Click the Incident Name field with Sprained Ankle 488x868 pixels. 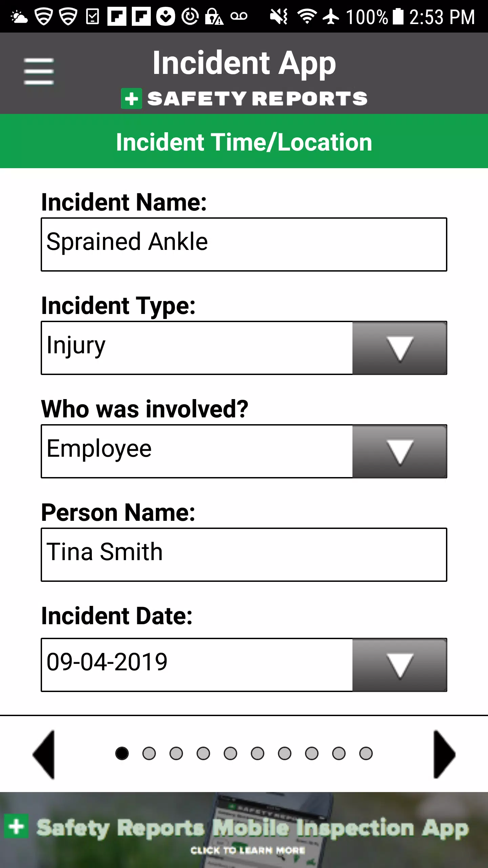point(244,244)
